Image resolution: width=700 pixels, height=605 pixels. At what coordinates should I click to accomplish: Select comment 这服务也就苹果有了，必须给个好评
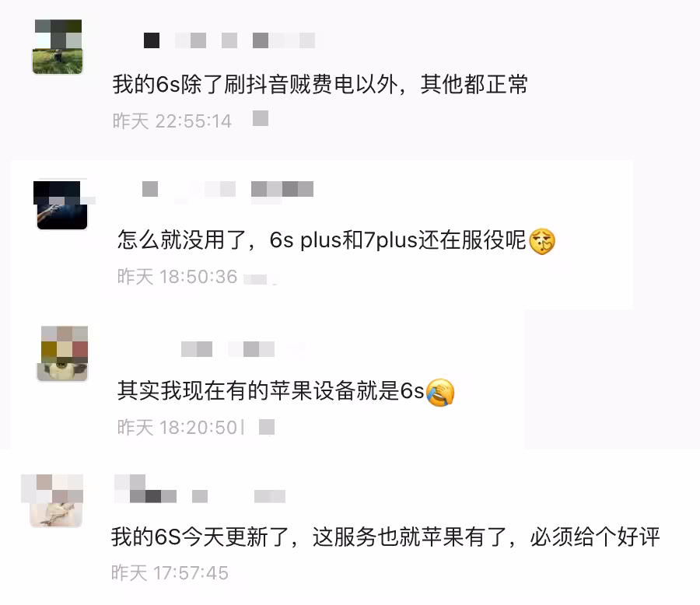485,537
